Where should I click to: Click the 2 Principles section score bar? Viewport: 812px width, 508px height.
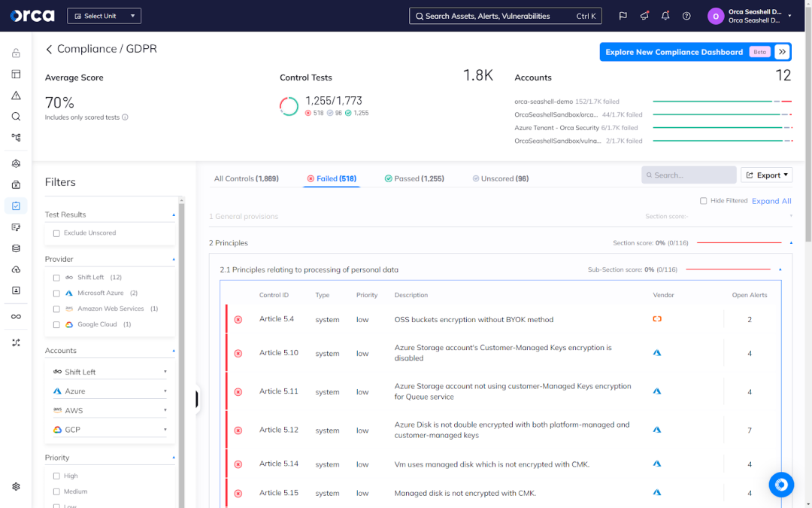pyautogui.click(x=739, y=242)
